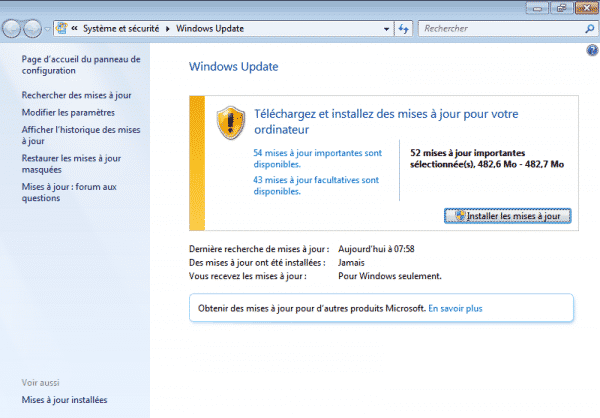
Task: Click Restaurer les mises à jour masquées
Action: pyautogui.click(x=72, y=164)
